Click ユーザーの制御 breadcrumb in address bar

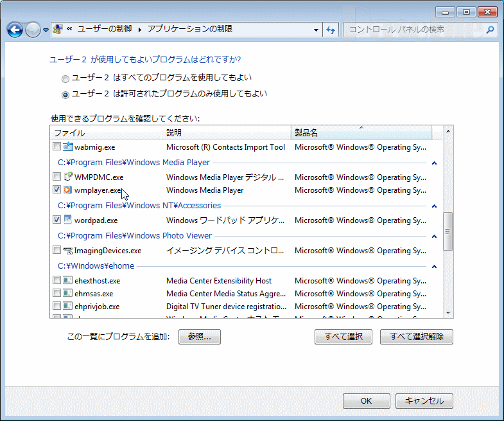(x=105, y=29)
